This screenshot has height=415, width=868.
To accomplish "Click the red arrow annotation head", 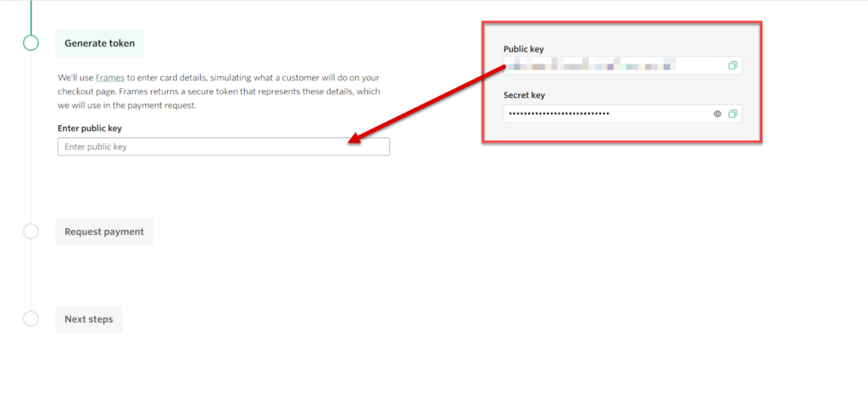I will click(x=354, y=140).
